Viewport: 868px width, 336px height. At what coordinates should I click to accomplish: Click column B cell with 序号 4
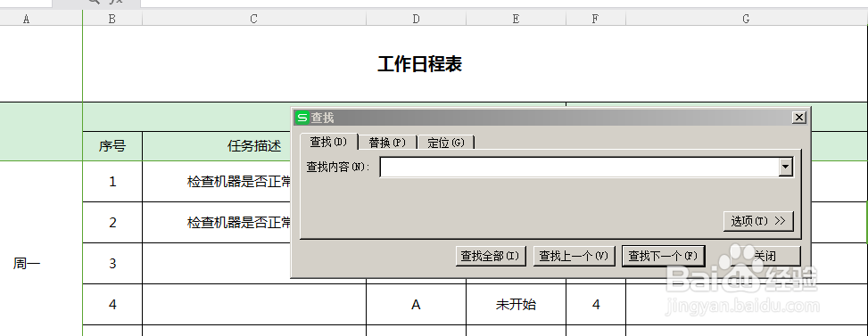112,304
